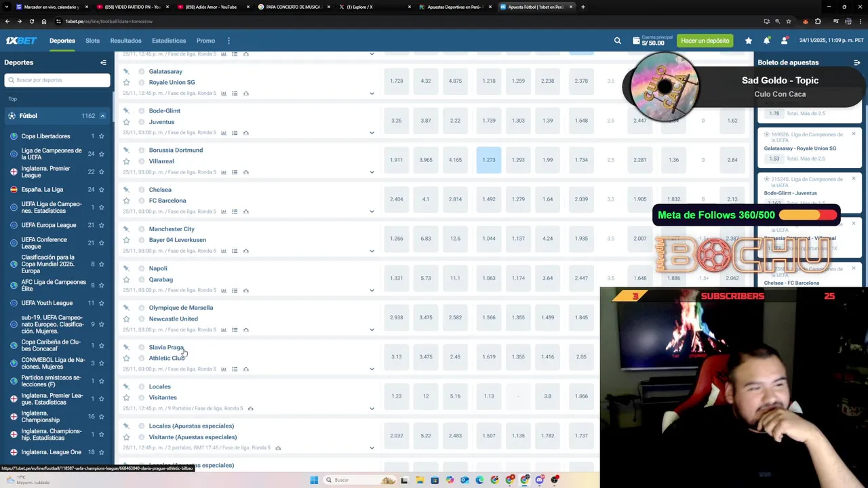The image size is (868, 488).
Task: Expand more markets for Borussia Dortmund match
Action: tap(372, 172)
